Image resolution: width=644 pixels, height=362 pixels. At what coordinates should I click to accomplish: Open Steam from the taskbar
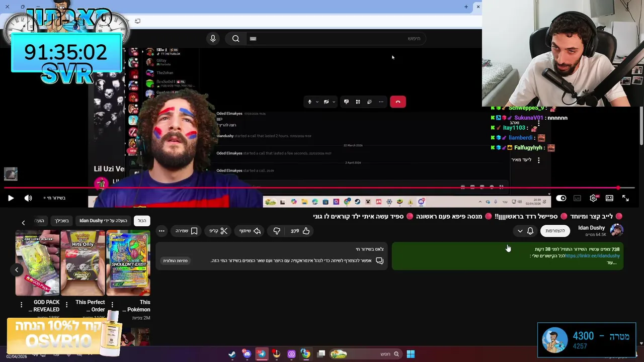tap(232, 354)
